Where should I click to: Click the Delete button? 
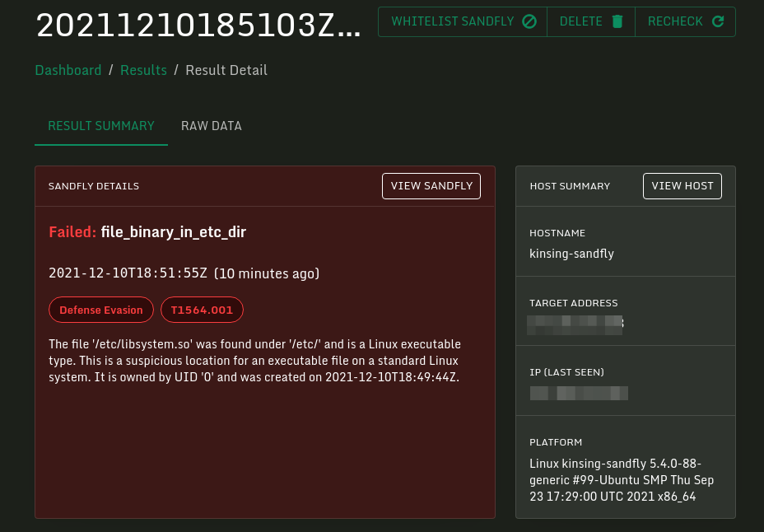tap(590, 22)
